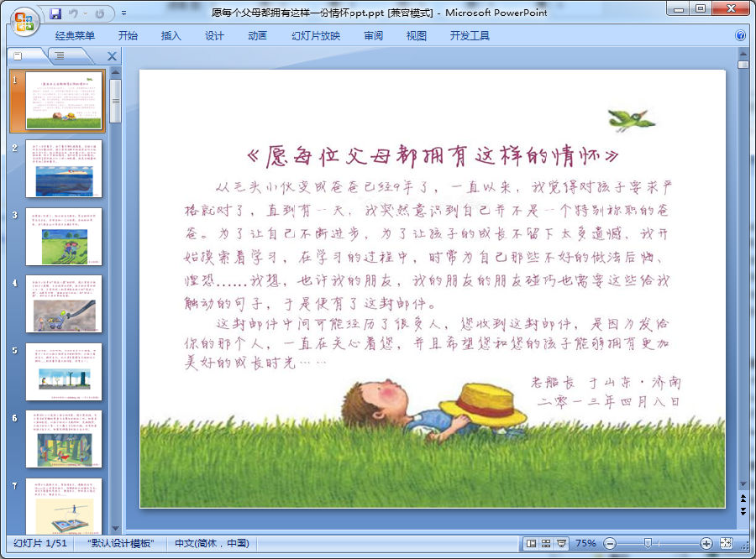Click the 幻灯片 1/51 status indicator
756x559 pixels.
(x=40, y=543)
